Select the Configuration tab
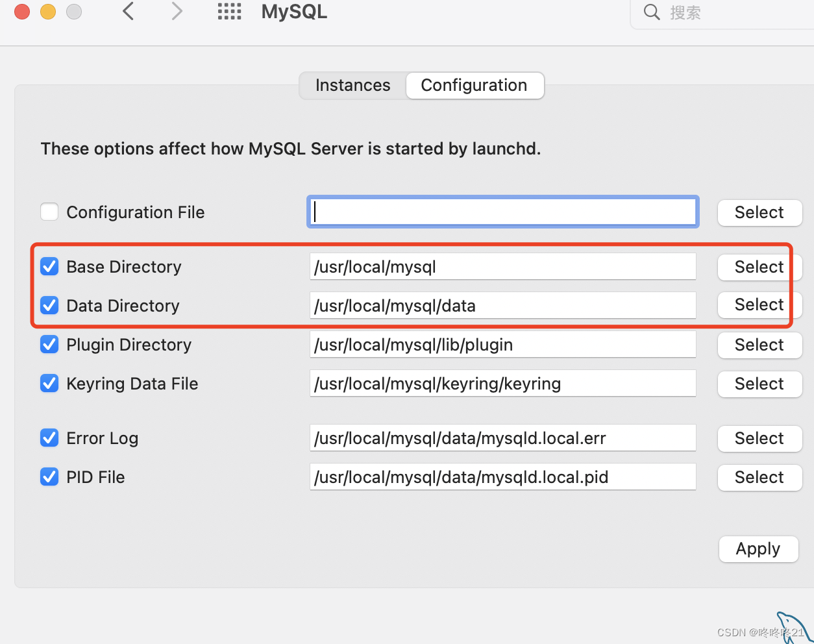The height and width of the screenshot is (644, 814). [474, 85]
